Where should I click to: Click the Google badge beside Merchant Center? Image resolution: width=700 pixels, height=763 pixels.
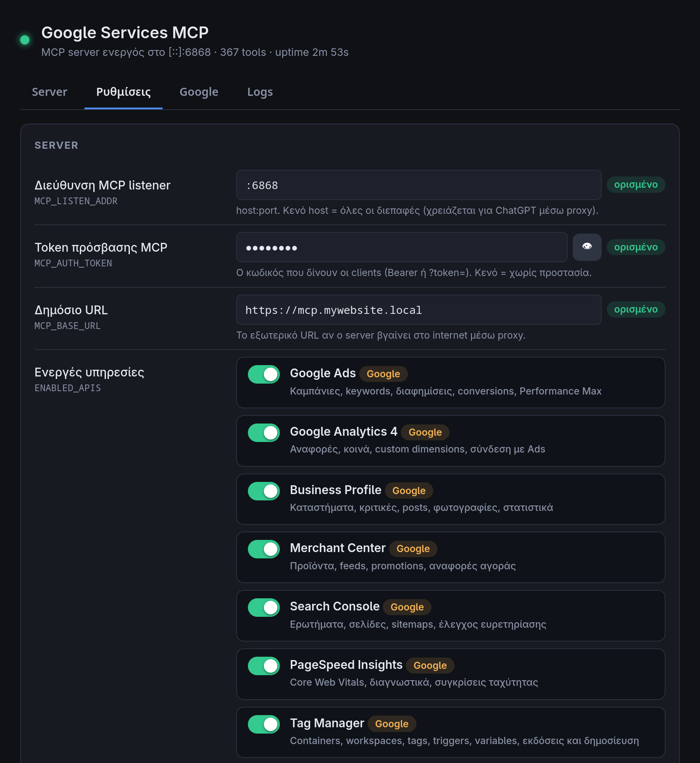tap(413, 549)
